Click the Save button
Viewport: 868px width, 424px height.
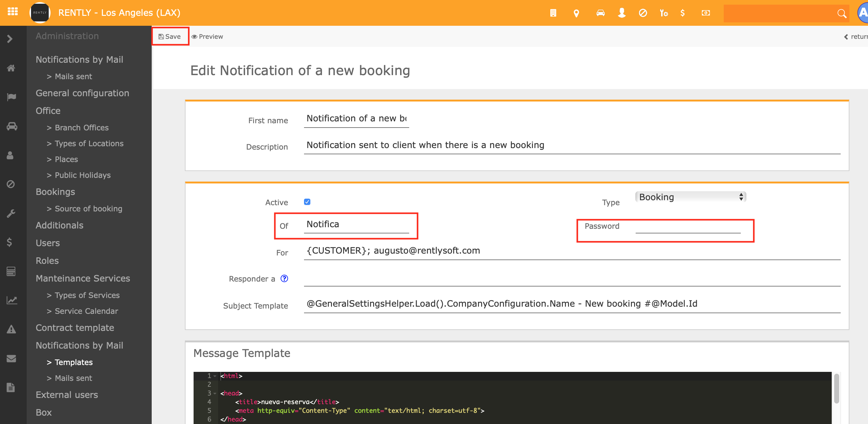pyautogui.click(x=170, y=36)
